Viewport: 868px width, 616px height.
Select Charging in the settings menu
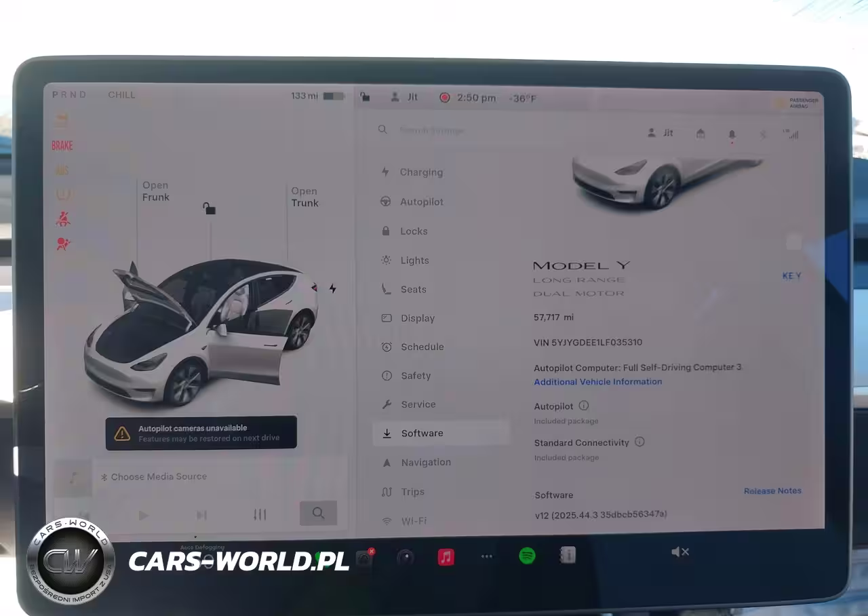click(420, 172)
